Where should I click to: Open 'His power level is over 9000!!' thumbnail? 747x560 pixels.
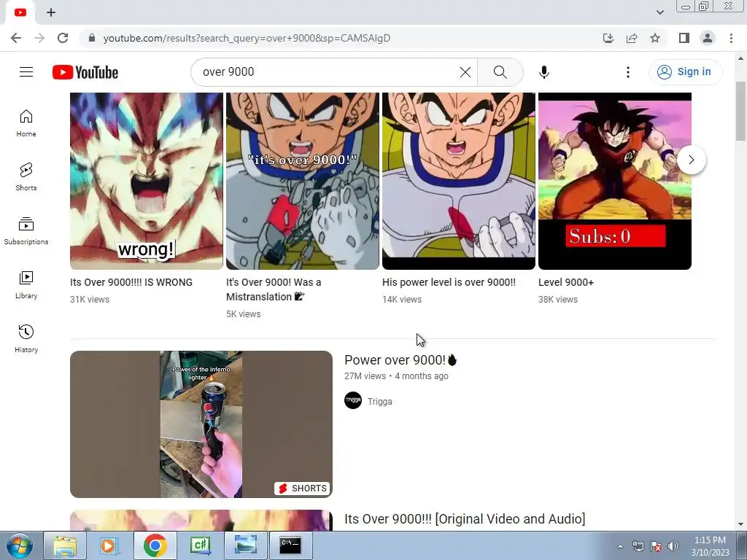pyautogui.click(x=459, y=181)
